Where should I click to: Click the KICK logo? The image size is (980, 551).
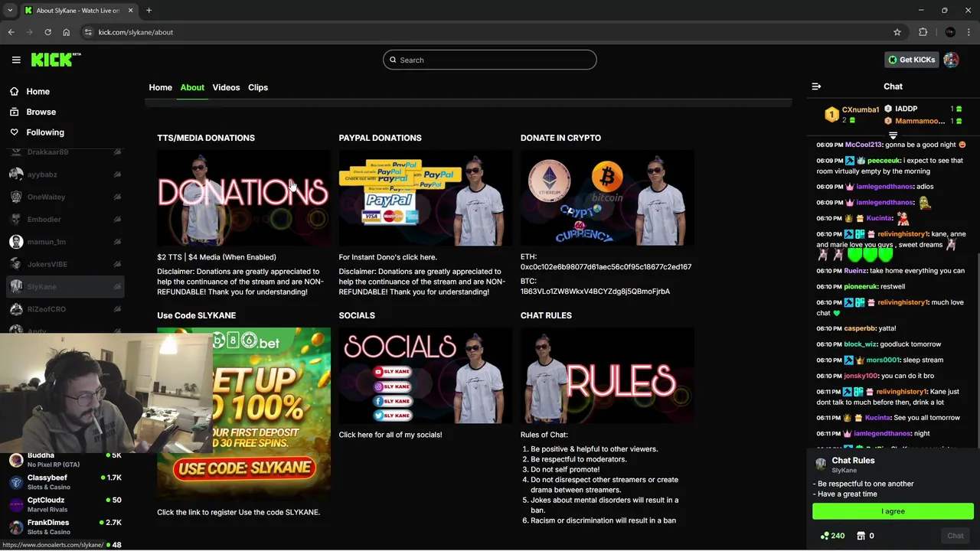pyautogui.click(x=56, y=60)
